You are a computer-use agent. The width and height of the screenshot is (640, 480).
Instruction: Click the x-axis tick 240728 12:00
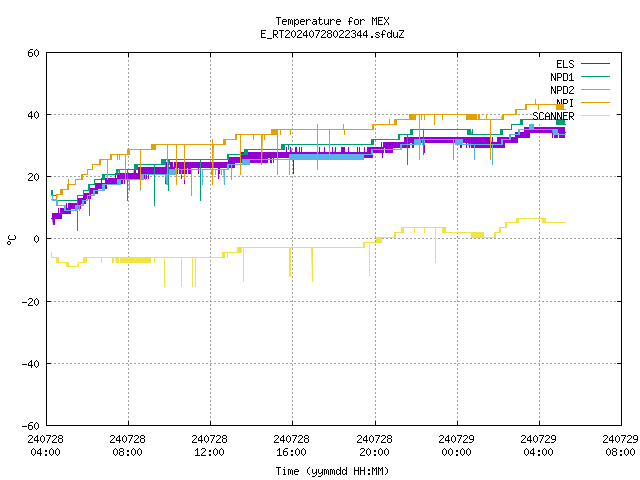pyautogui.click(x=209, y=446)
